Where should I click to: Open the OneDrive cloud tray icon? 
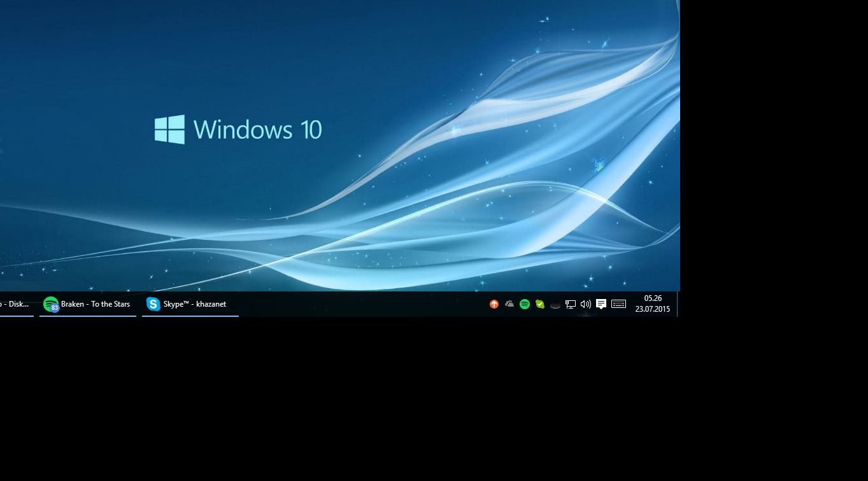pyautogui.click(x=509, y=304)
